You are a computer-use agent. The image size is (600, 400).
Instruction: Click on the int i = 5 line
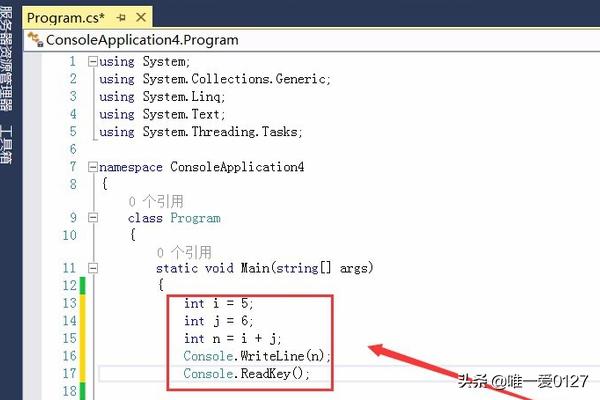(x=218, y=303)
